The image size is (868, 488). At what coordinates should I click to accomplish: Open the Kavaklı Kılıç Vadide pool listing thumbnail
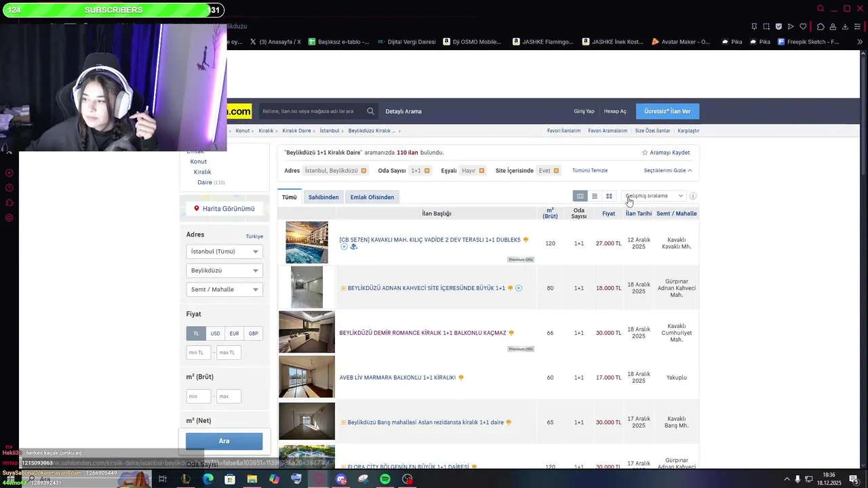point(307,242)
